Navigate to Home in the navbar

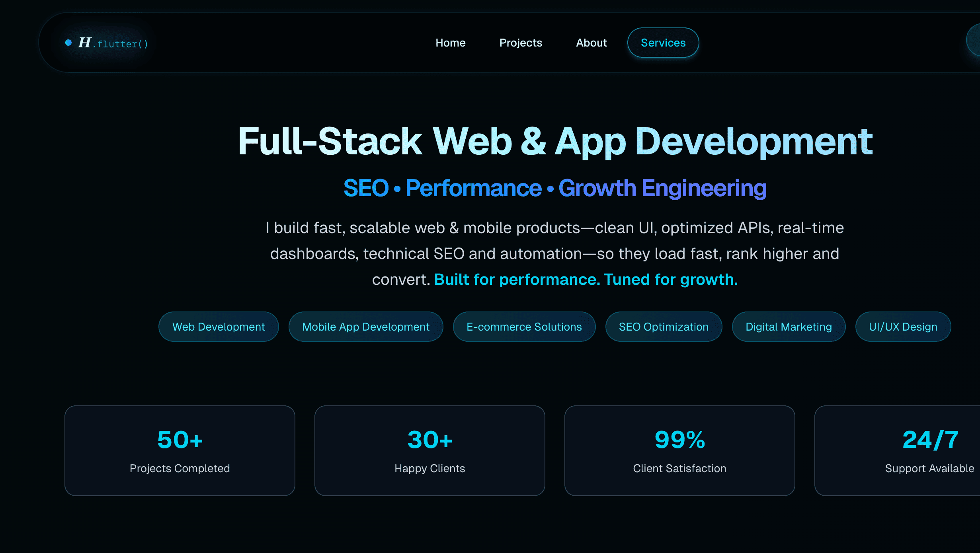click(x=450, y=43)
